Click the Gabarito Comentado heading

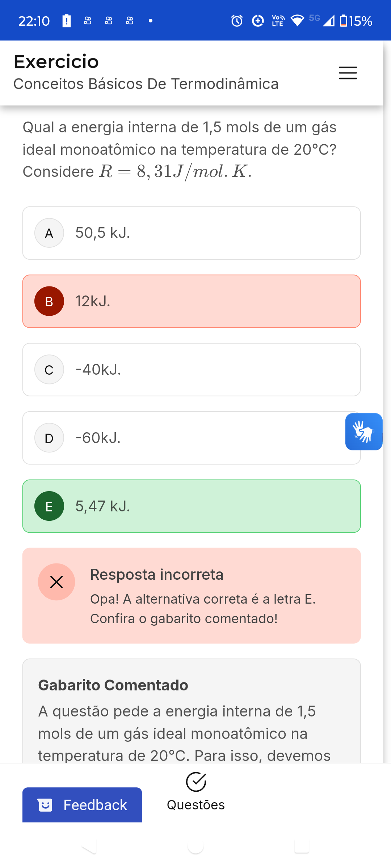click(113, 685)
